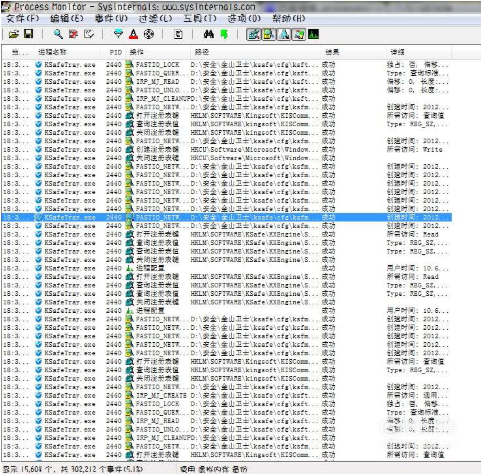Screen dimensions: 481x474
Task: Click the 路径 column header
Action: coord(256,52)
